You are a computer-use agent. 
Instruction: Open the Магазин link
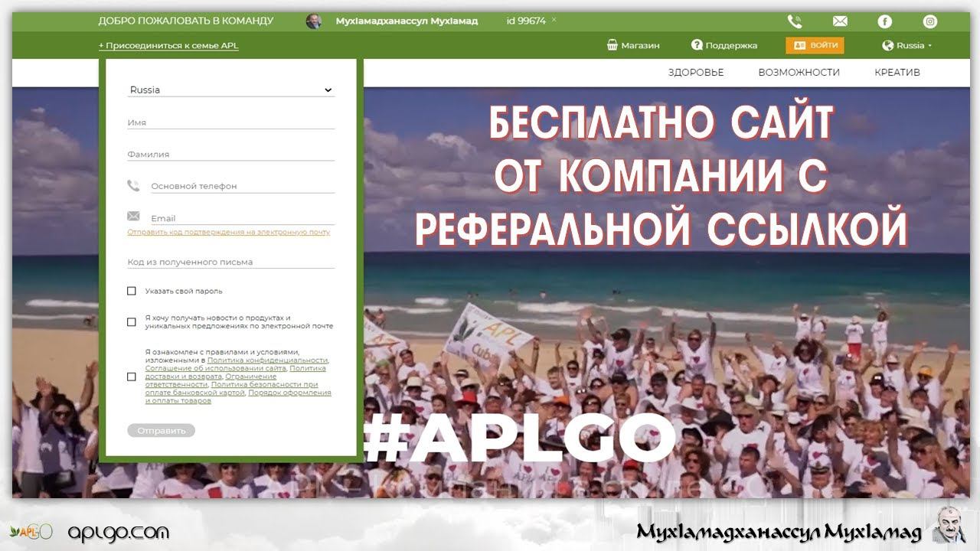point(640,45)
